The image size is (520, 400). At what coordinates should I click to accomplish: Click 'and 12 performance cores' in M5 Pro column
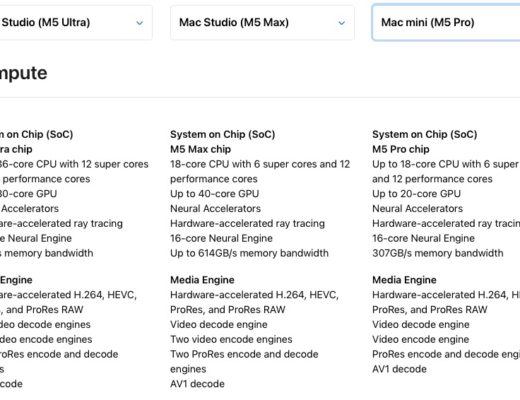coord(432,179)
